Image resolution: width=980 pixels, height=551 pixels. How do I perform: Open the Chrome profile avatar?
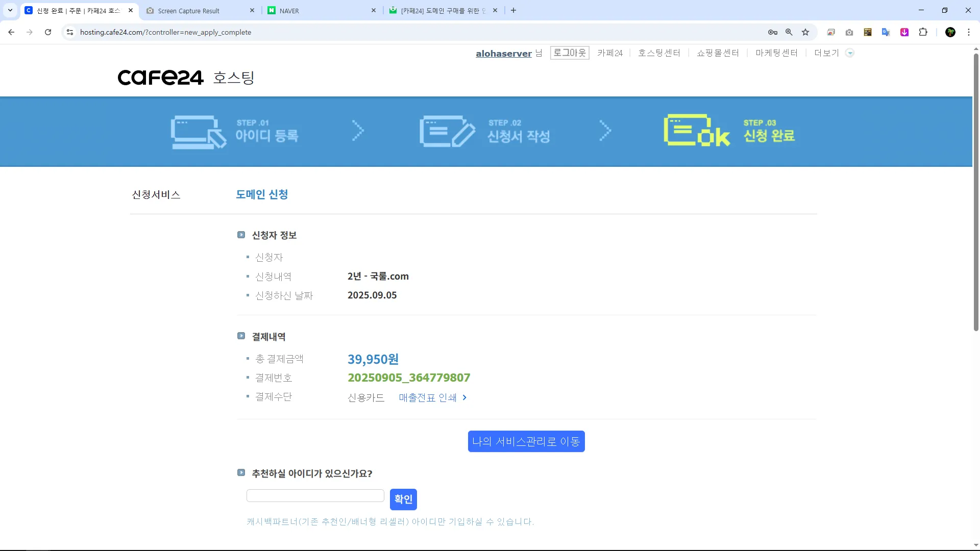[950, 32]
